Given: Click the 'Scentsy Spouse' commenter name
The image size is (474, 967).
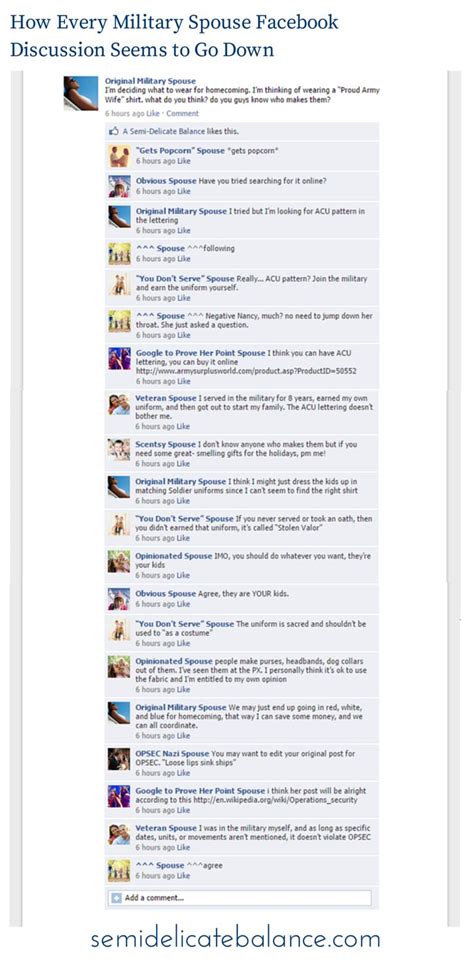Looking at the screenshot, I should 165,444.
